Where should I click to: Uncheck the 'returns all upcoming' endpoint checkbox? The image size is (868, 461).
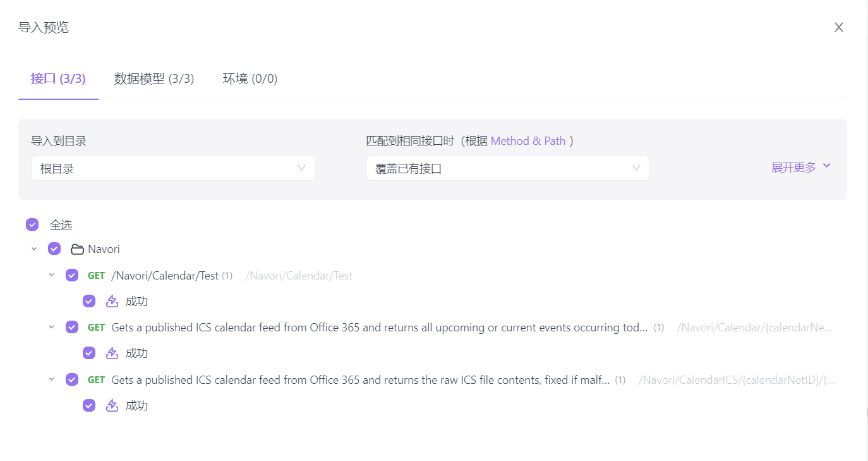pyautogui.click(x=72, y=327)
